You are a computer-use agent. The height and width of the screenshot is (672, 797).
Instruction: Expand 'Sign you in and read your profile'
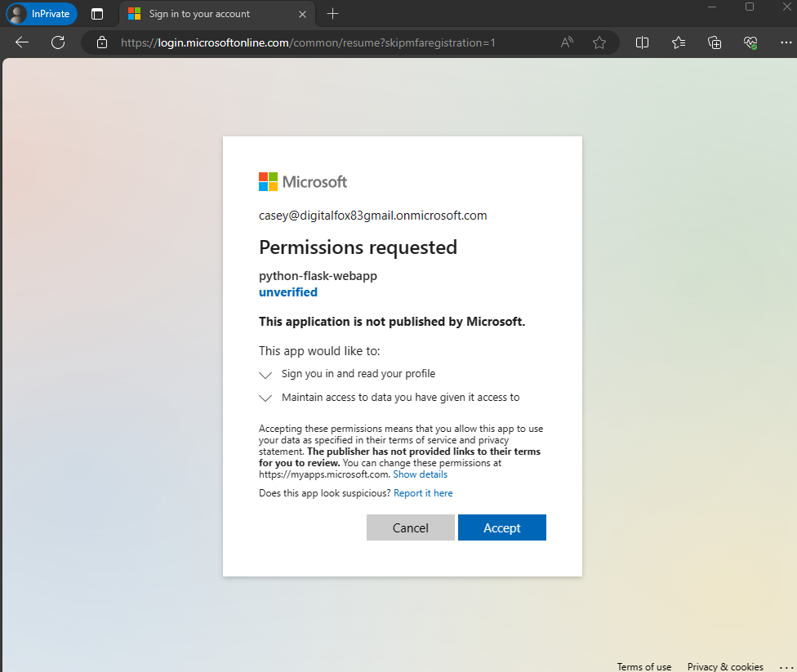coord(265,375)
